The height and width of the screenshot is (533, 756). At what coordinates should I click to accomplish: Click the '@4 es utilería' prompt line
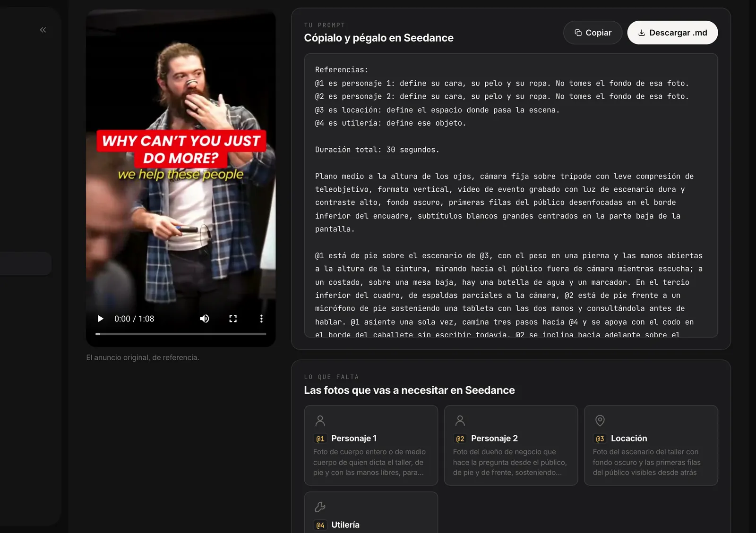(x=390, y=123)
